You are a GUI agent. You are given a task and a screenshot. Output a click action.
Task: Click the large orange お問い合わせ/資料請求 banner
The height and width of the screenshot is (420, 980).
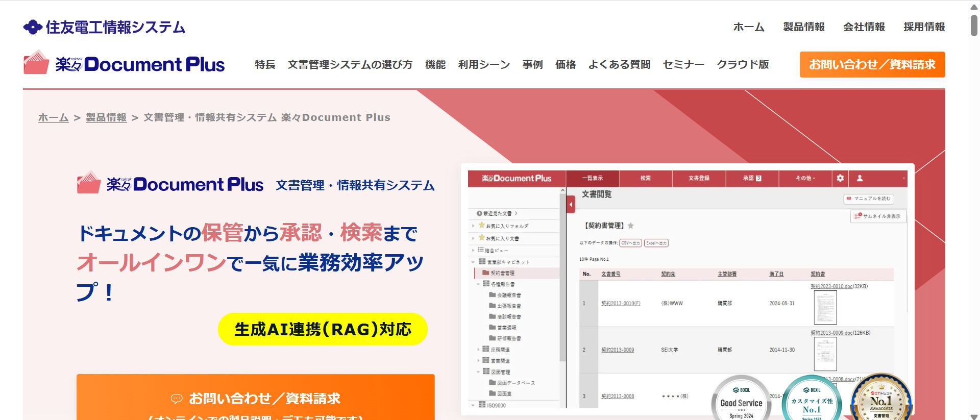pos(256,397)
